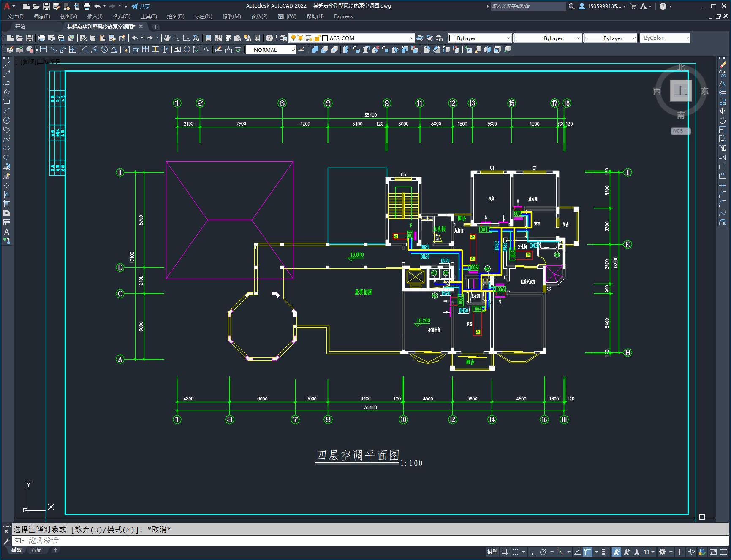
Task: Add a new layout with the plus button
Action: [x=55, y=550]
